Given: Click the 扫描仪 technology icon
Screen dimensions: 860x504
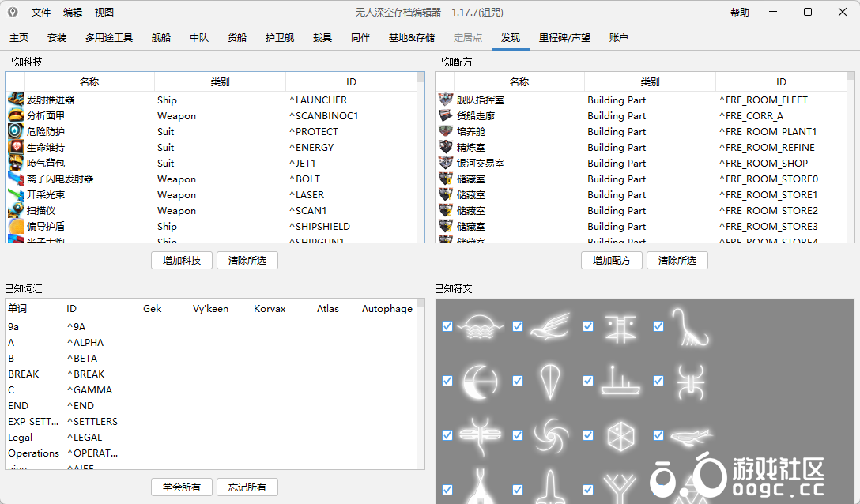Looking at the screenshot, I should coord(16,211).
